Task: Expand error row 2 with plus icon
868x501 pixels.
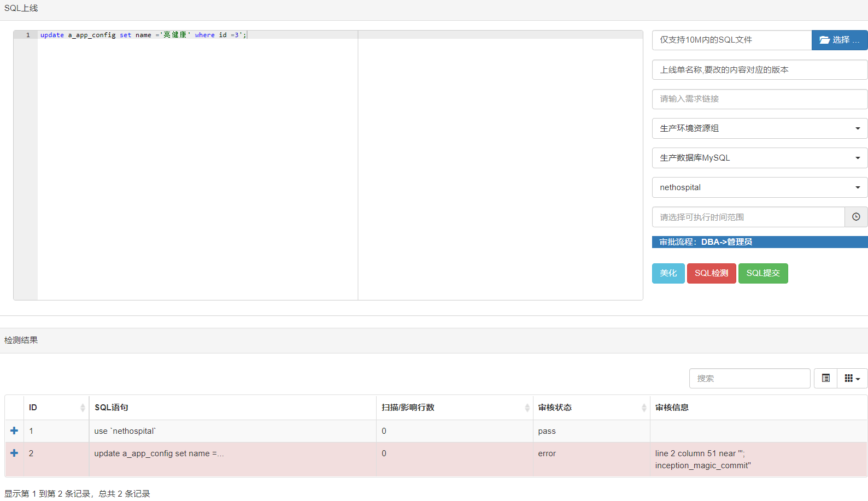Action: (14, 453)
